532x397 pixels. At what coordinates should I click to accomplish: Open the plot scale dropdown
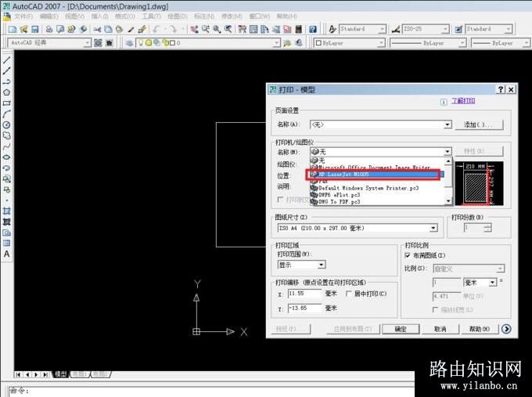click(500, 269)
